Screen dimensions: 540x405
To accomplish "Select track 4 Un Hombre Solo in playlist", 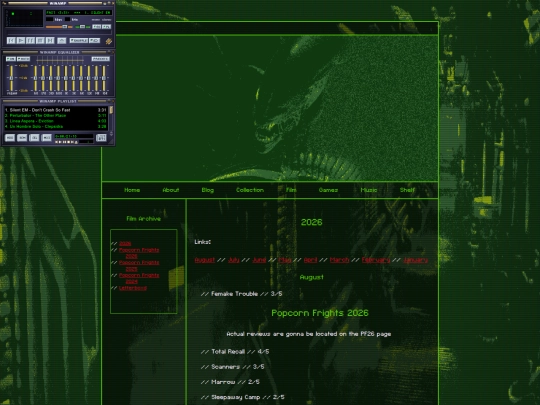I will pyautogui.click(x=55, y=126).
